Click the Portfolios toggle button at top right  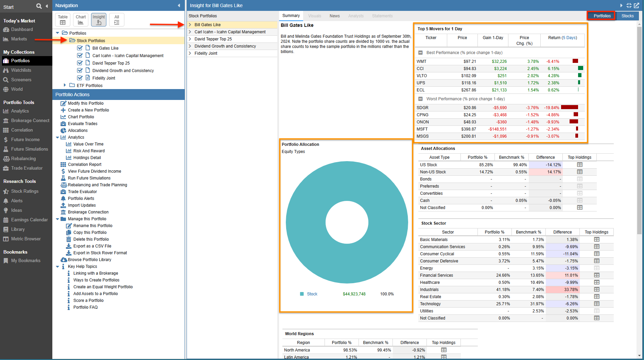pos(602,16)
